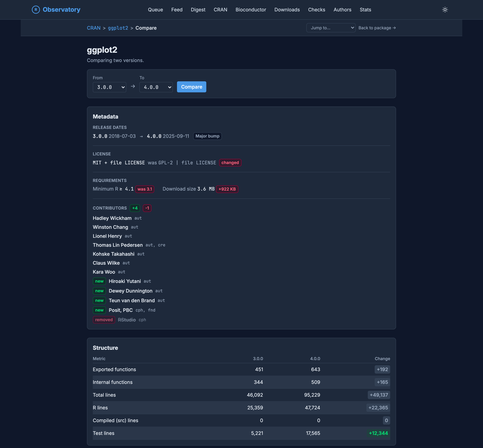The width and height of the screenshot is (483, 448).
Task: Select contributor Kohske Takahashi
Action: click(x=114, y=254)
